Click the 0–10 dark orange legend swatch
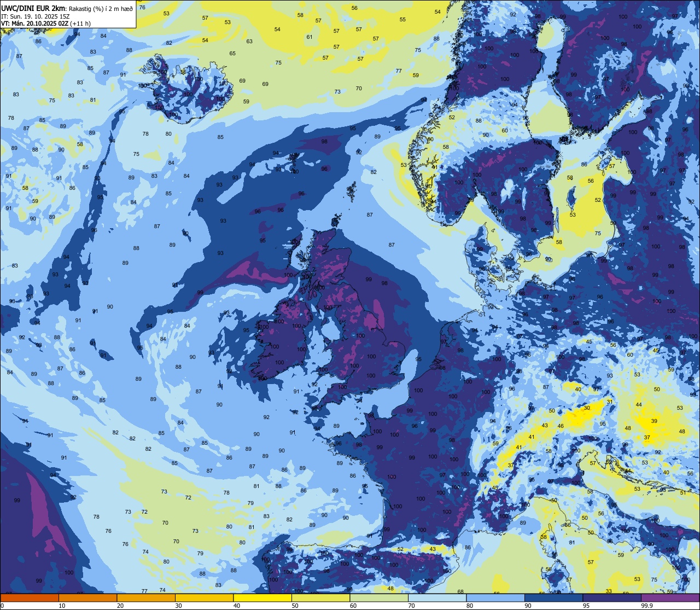This screenshot has width=700, height=610. tap(30, 597)
